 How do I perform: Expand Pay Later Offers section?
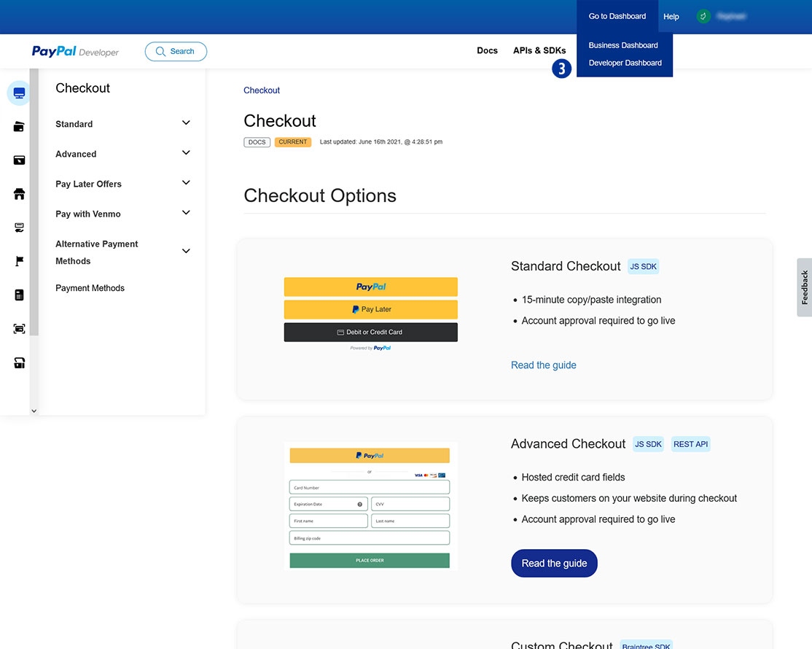[x=186, y=183]
